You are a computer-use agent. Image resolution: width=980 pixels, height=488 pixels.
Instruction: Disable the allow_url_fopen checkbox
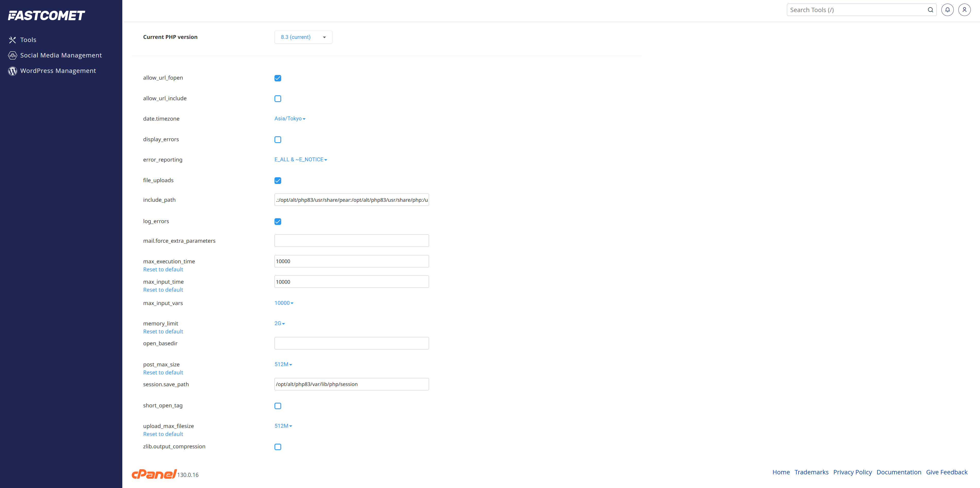click(278, 78)
